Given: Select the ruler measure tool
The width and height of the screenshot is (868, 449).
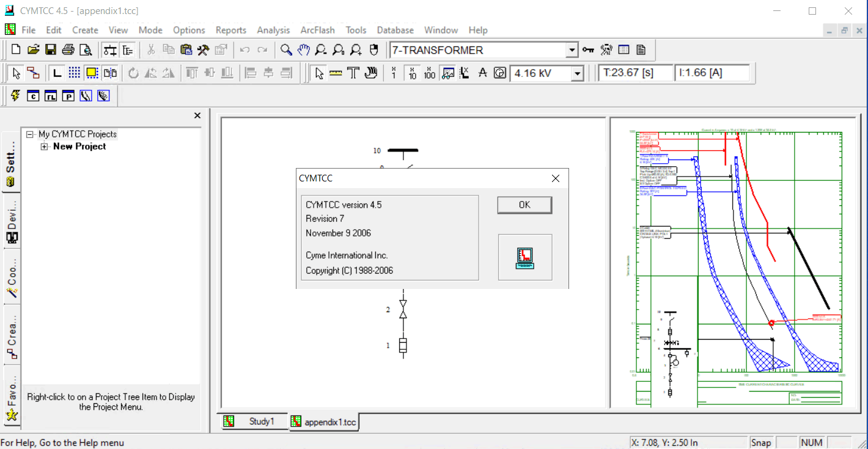Looking at the screenshot, I should pyautogui.click(x=336, y=73).
